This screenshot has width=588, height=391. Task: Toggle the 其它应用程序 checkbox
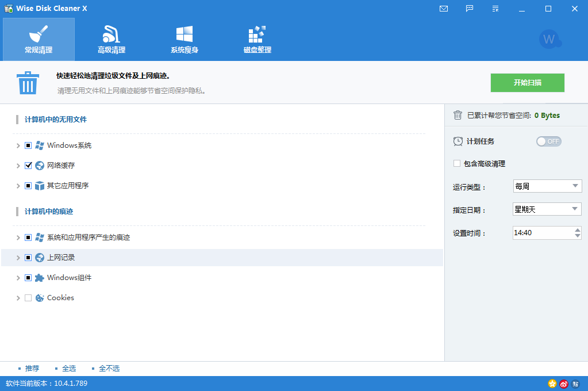(x=28, y=186)
